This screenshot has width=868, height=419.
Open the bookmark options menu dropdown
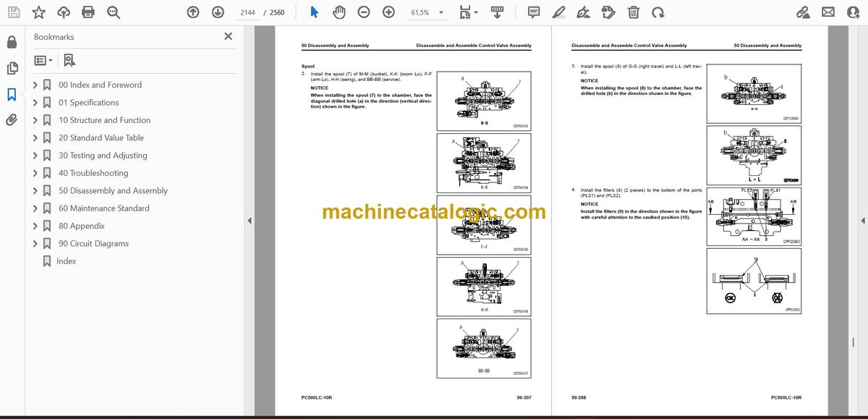pos(43,61)
